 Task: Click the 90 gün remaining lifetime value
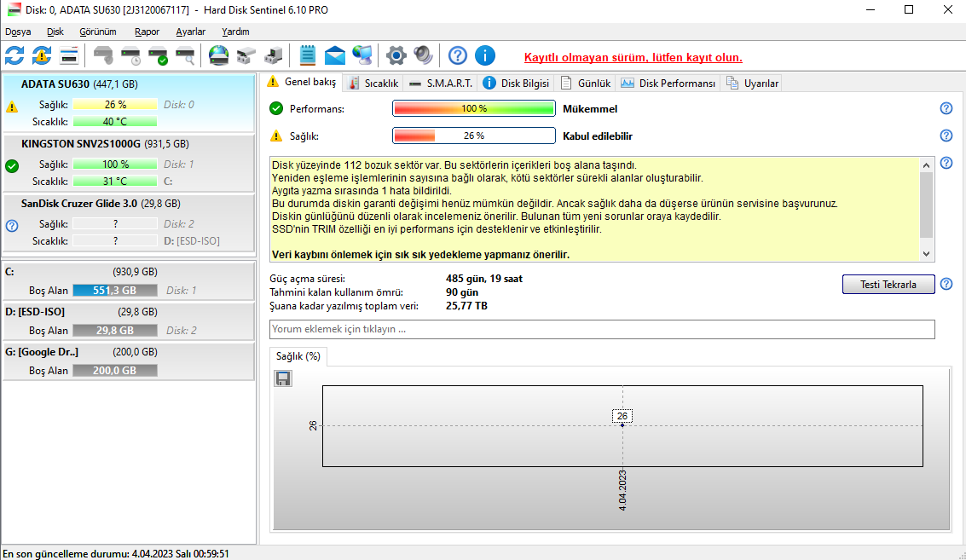[x=461, y=292]
